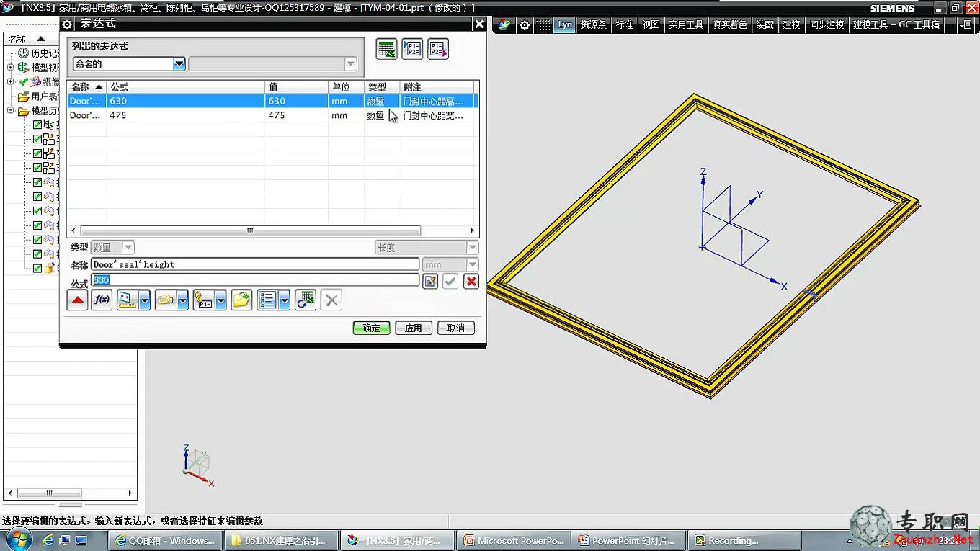Open the measure tool dropdown arrow
This screenshot has width=980, height=551.
pos(145,300)
